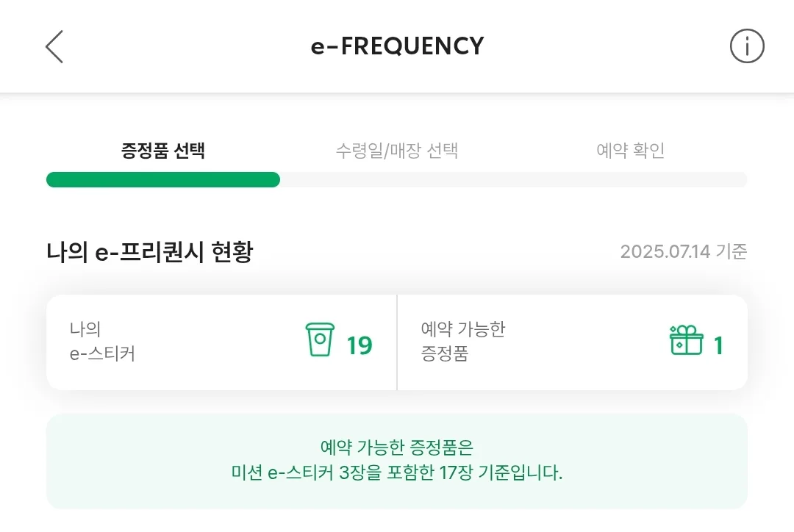Tap the available gift count 1

point(718,345)
